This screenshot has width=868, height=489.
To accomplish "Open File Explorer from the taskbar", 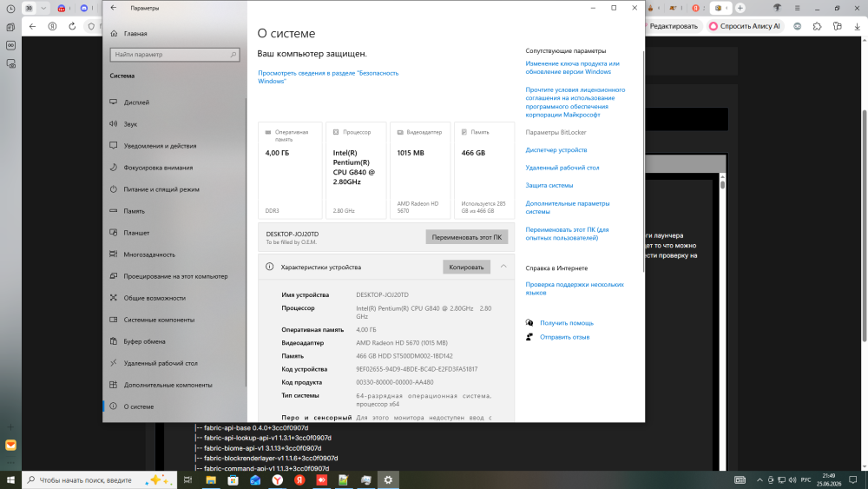I will click(x=211, y=480).
